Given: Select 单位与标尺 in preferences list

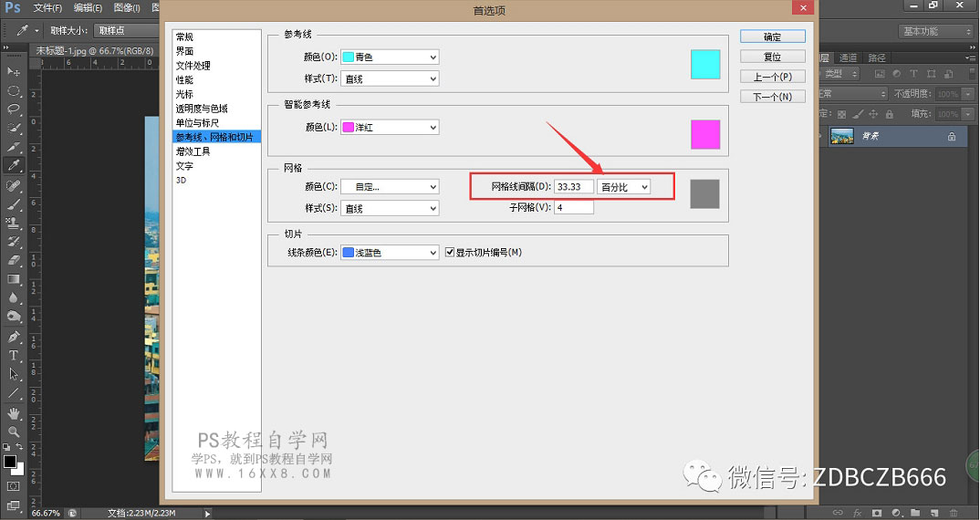Looking at the screenshot, I should tap(197, 122).
